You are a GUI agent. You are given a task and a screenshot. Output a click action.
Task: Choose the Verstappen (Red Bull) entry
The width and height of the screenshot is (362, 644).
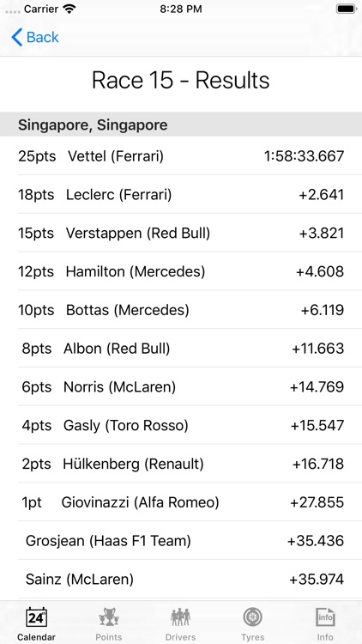point(181,233)
